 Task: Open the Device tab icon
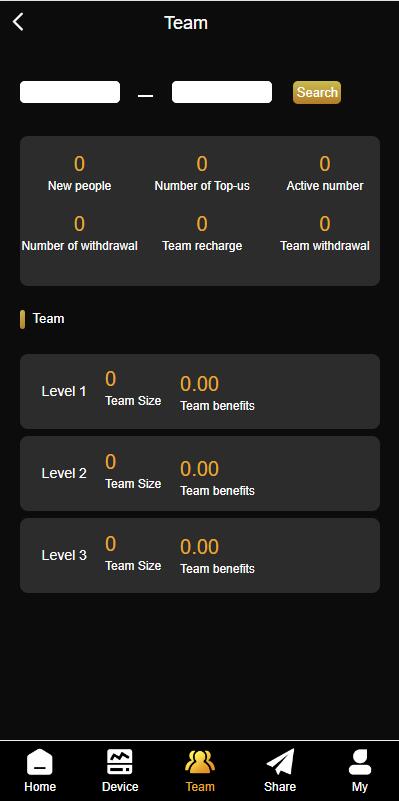120,762
